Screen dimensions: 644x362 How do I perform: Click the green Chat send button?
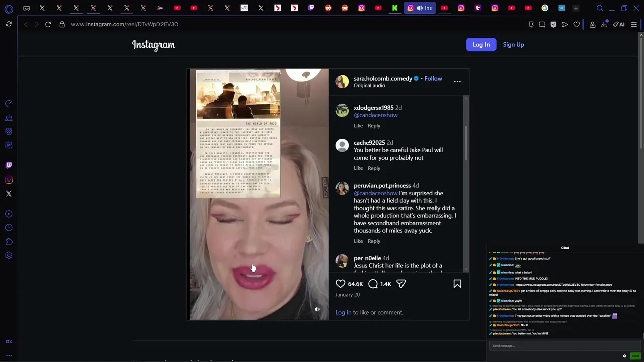pos(635,356)
